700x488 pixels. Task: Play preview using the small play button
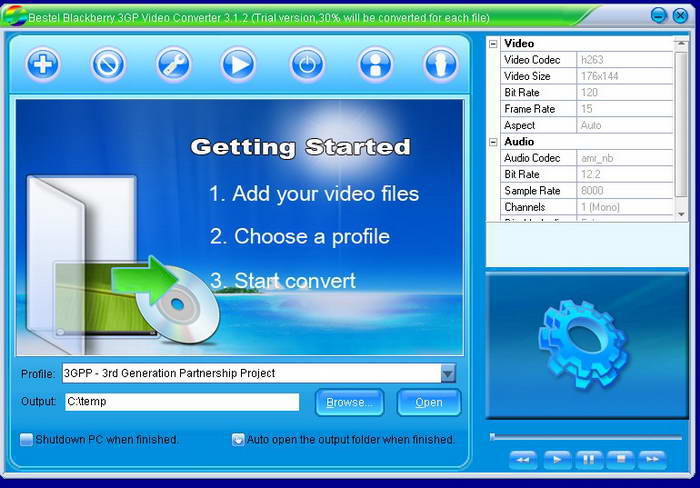[x=556, y=459]
